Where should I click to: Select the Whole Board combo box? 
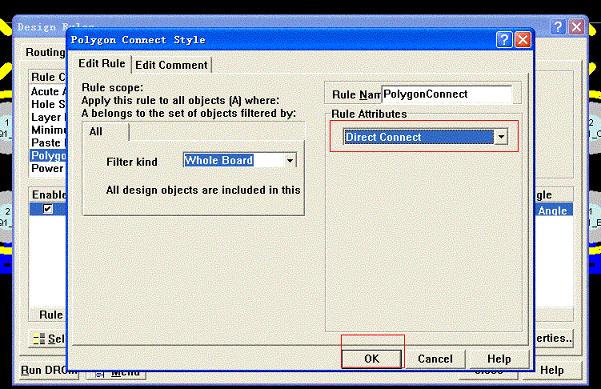pyautogui.click(x=240, y=161)
